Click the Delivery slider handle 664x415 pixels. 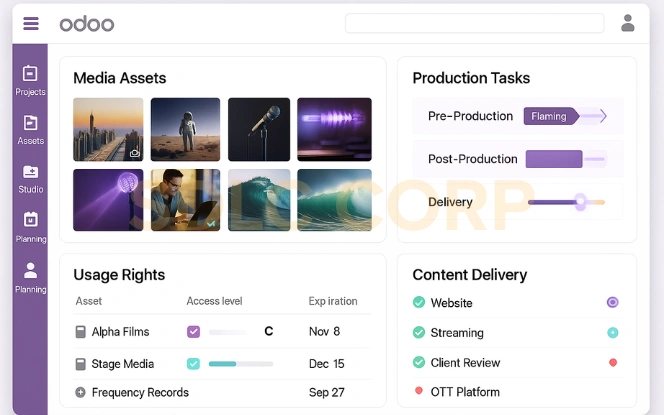[x=581, y=202]
